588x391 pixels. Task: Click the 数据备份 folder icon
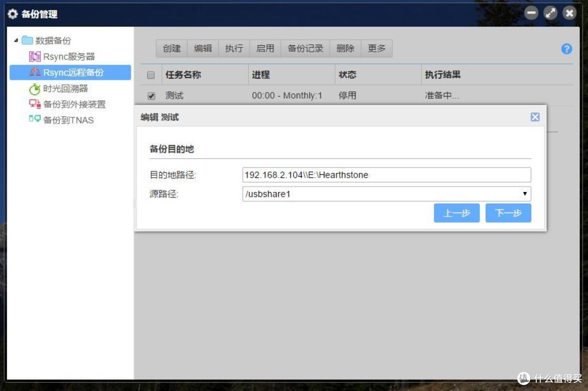[x=27, y=40]
